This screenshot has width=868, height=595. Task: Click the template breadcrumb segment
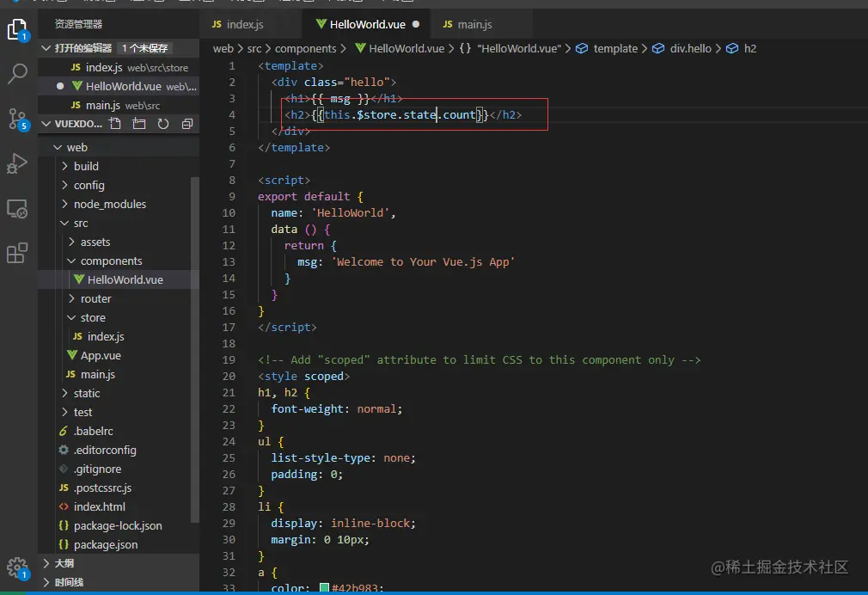pos(608,48)
